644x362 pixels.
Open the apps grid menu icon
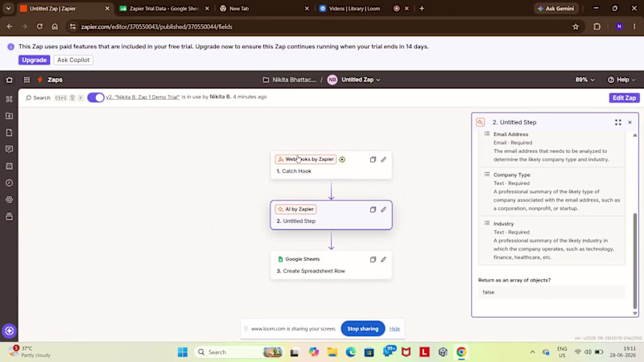tap(27, 80)
